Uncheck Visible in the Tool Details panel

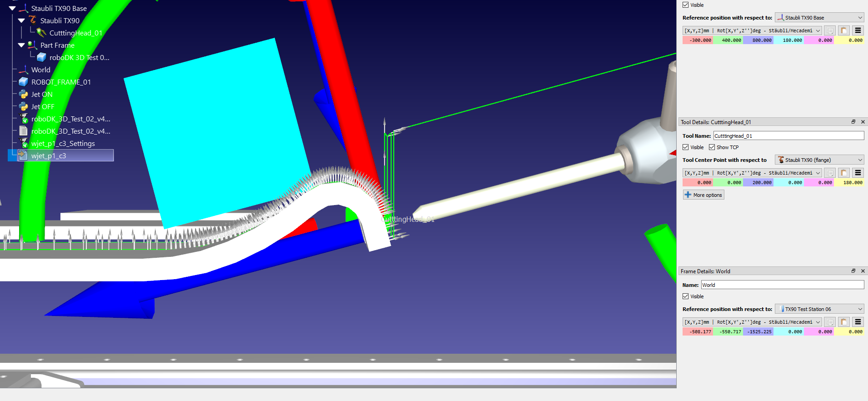[686, 147]
